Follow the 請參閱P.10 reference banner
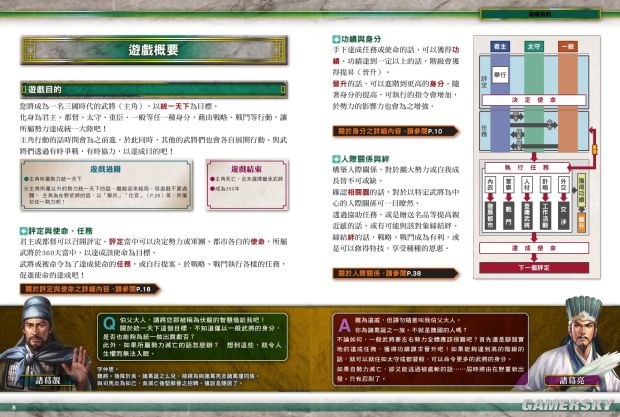Image resolution: width=620 pixels, height=417 pixels. pyautogui.click(x=395, y=131)
